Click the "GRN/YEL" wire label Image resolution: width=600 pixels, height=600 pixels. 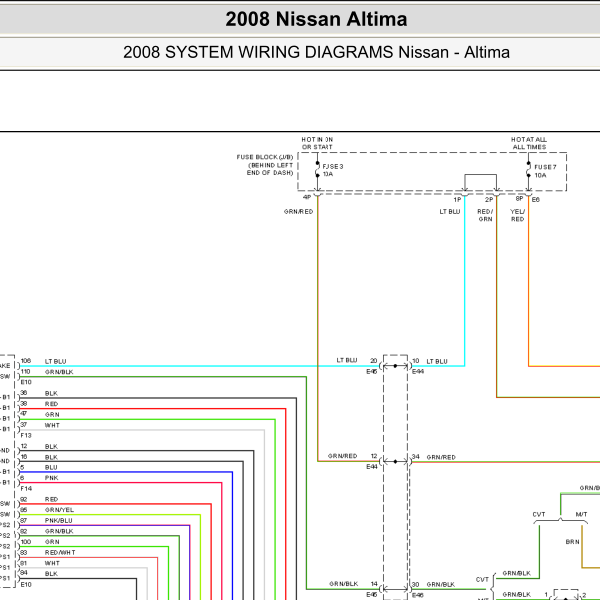(59, 510)
